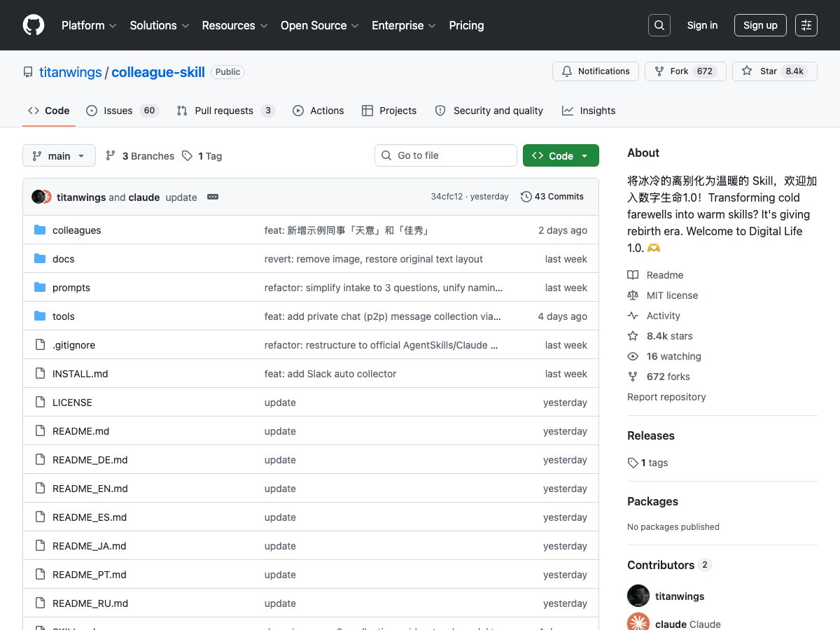Click the scale icon beside MIT license
Image resolution: width=840 pixels, height=630 pixels.
click(x=633, y=295)
